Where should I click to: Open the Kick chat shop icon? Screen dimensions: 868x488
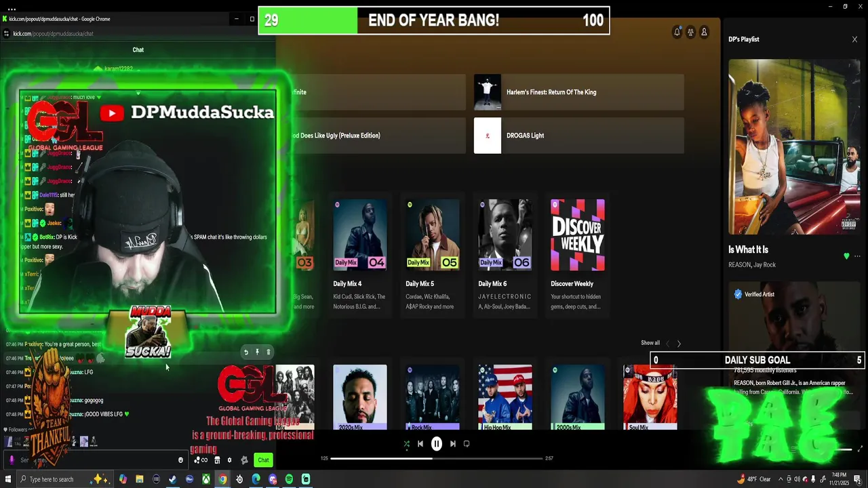(217, 460)
